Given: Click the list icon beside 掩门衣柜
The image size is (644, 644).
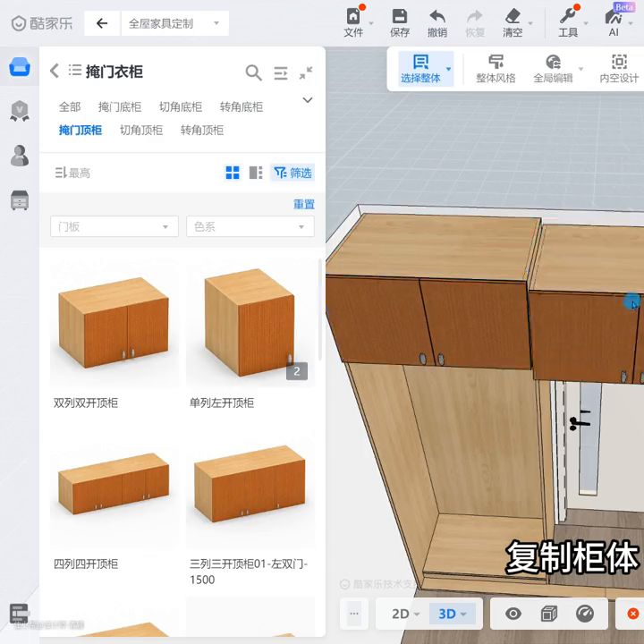Looking at the screenshot, I should [75, 71].
